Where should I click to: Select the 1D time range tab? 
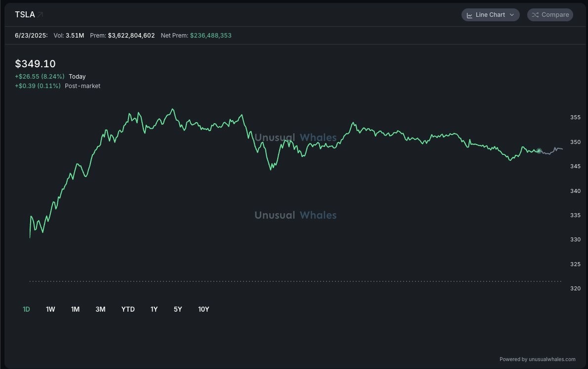click(x=26, y=309)
